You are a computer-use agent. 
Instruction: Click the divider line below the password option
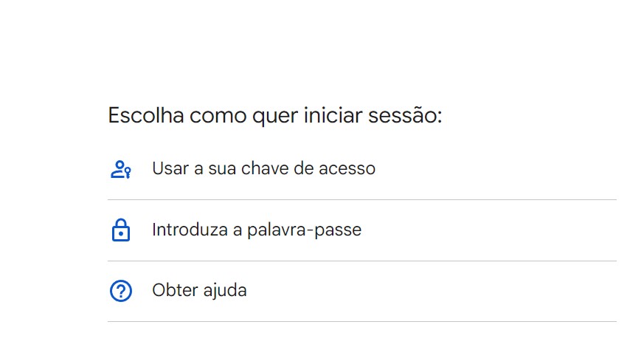point(361,261)
